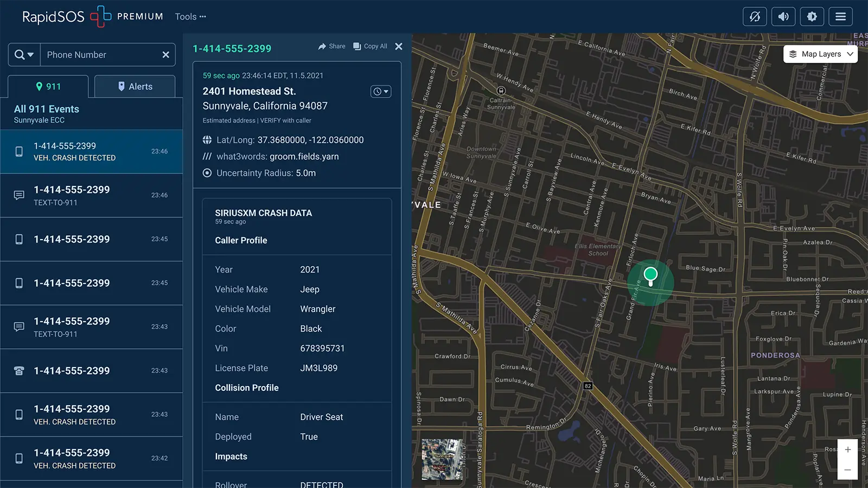The height and width of the screenshot is (488, 868).
Task: Share the 1-414-555-2399 call details
Action: pos(331,47)
